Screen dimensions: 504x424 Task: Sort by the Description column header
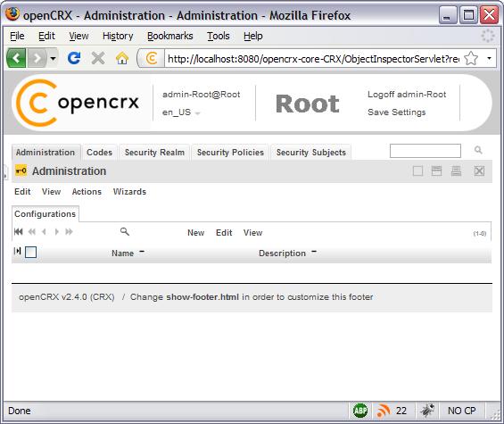point(282,254)
